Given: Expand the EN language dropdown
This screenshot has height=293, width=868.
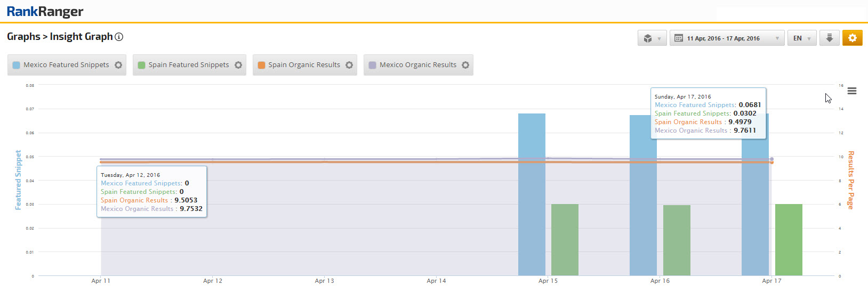Looking at the screenshot, I should (801, 38).
